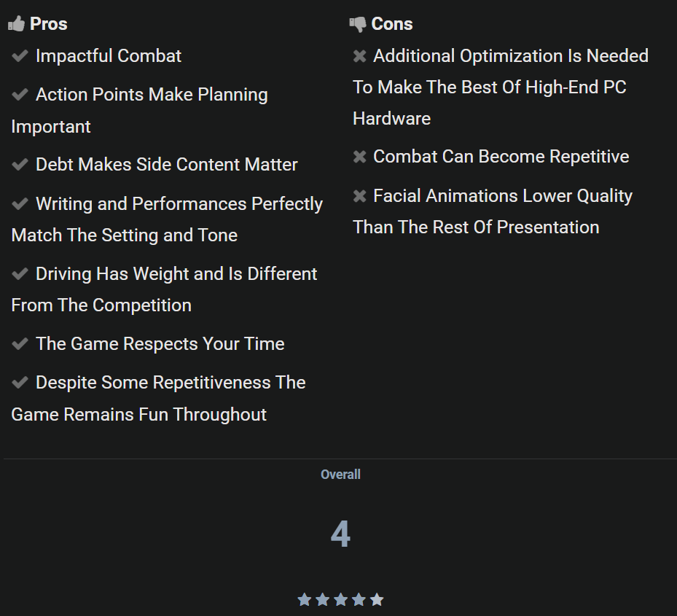The height and width of the screenshot is (616, 677).
Task: Click the Overall label
Action: (340, 475)
